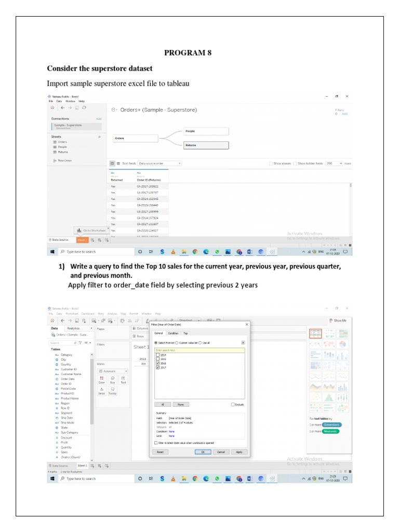Select the text table thumbnail in Show Me
The image size is (399, 532).
[315, 334]
